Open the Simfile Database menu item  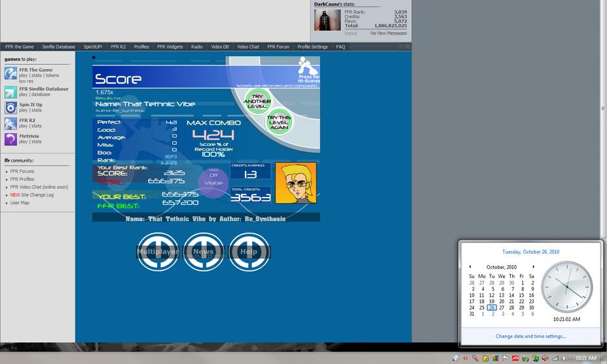click(58, 47)
